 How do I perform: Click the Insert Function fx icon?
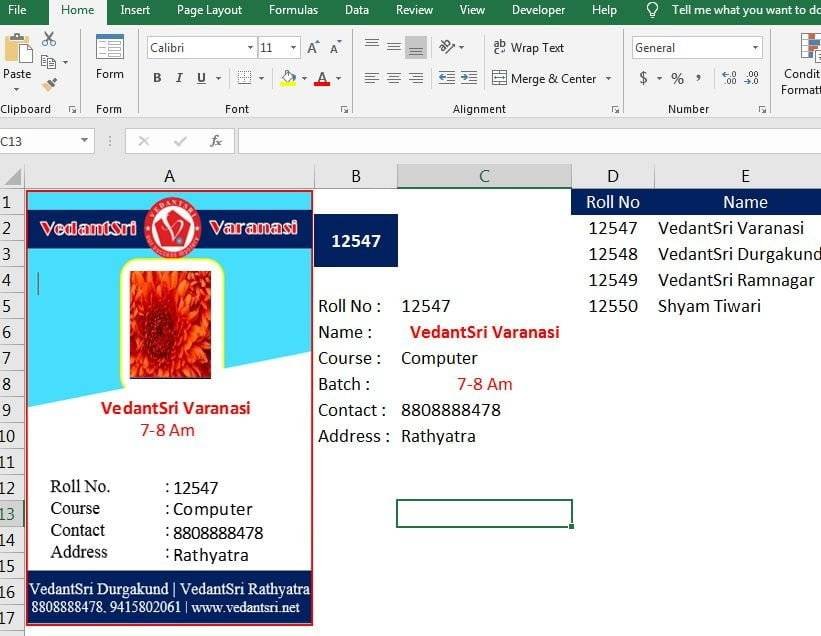point(216,140)
